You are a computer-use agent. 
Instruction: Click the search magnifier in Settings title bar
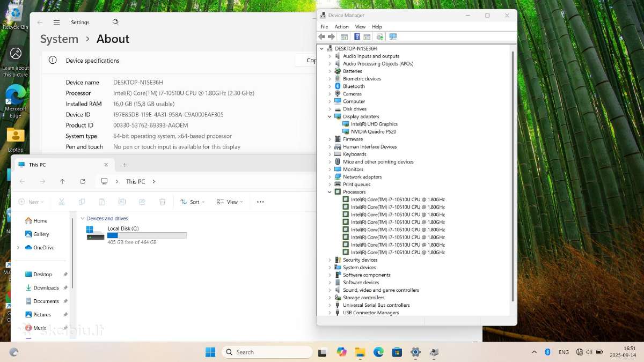click(115, 22)
